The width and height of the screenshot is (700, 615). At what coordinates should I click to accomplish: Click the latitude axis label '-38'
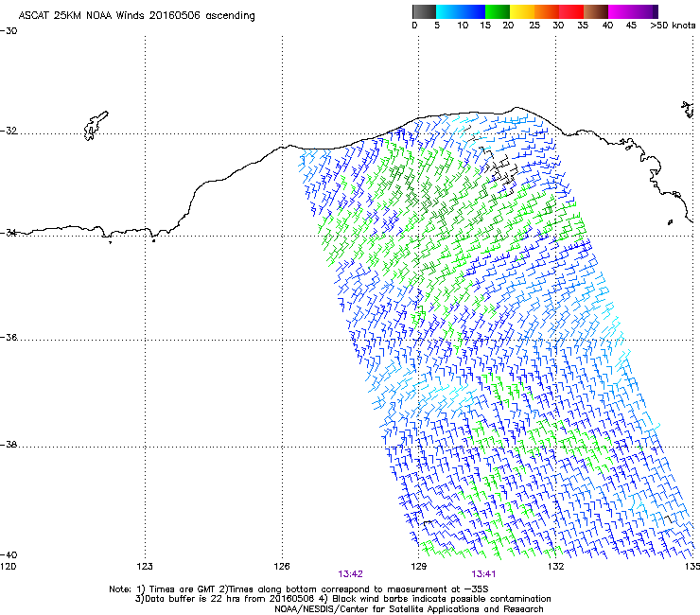(9, 445)
